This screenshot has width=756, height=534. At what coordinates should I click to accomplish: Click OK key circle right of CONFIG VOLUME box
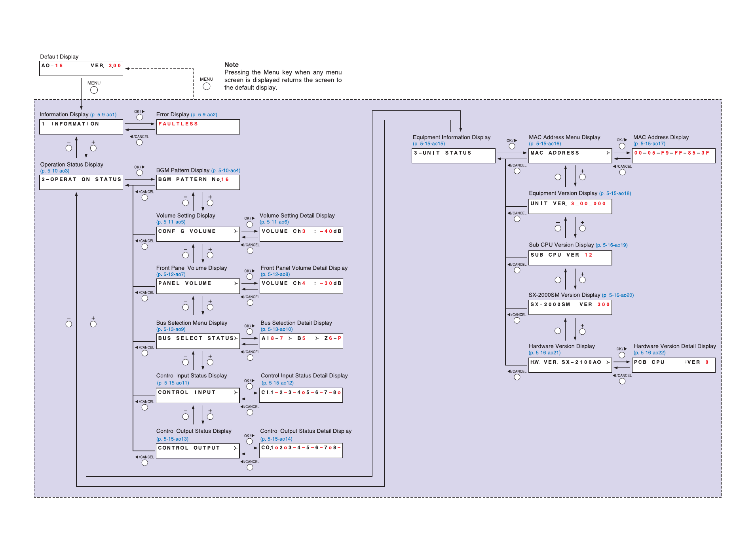(x=250, y=224)
